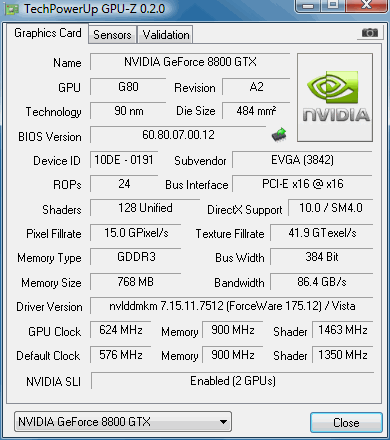
Task: Click the camera screenshot icon
Action: tap(370, 33)
